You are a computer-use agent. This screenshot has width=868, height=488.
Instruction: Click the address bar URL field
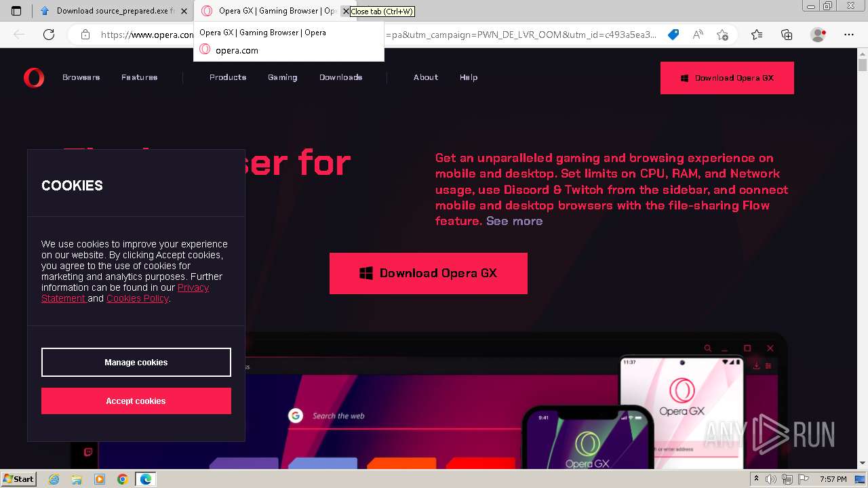point(380,35)
